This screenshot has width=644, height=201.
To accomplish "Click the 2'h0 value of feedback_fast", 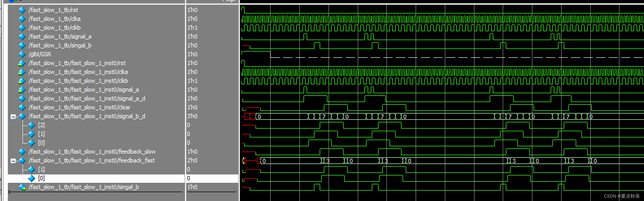I will pos(192,160).
